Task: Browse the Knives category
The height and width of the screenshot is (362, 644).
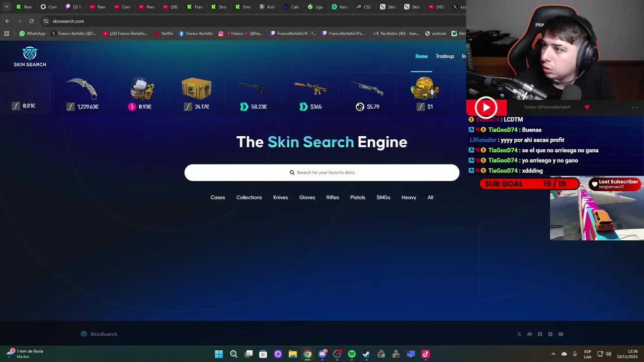Action: (x=281, y=198)
